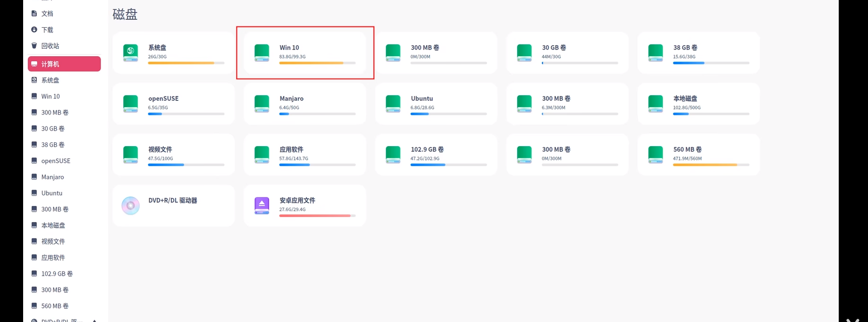Click the 57.8G/143.7G usage text
868x322 pixels.
[x=294, y=158]
